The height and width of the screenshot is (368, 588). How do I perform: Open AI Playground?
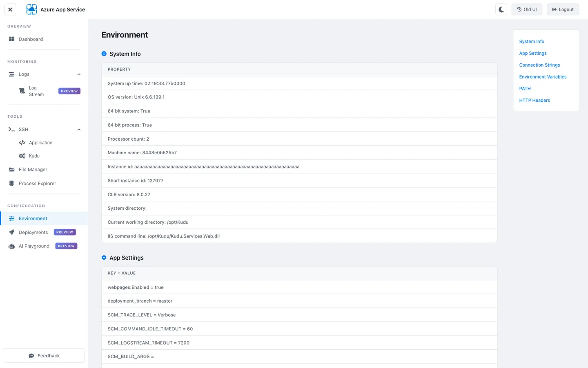coord(34,246)
